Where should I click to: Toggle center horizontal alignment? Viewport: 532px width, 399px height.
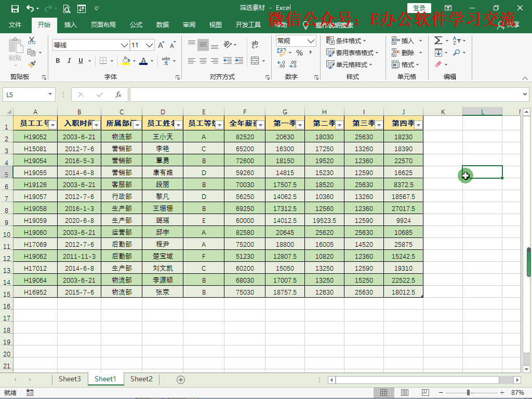point(203,61)
